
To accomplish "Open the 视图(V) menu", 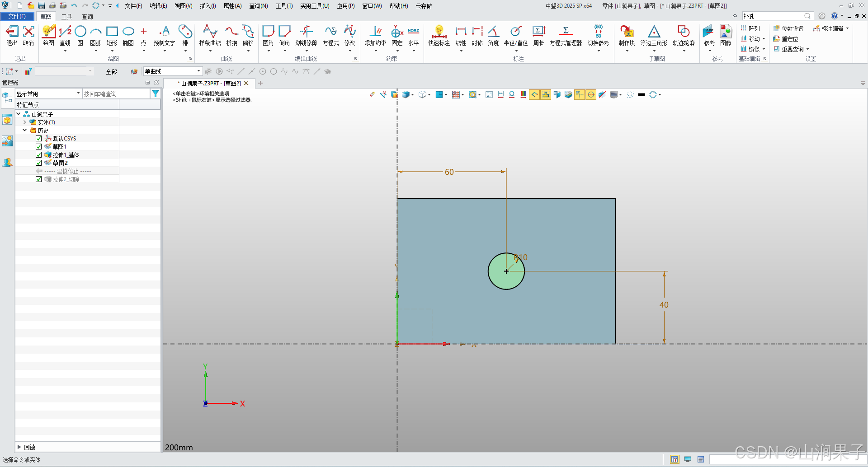I will [184, 6].
